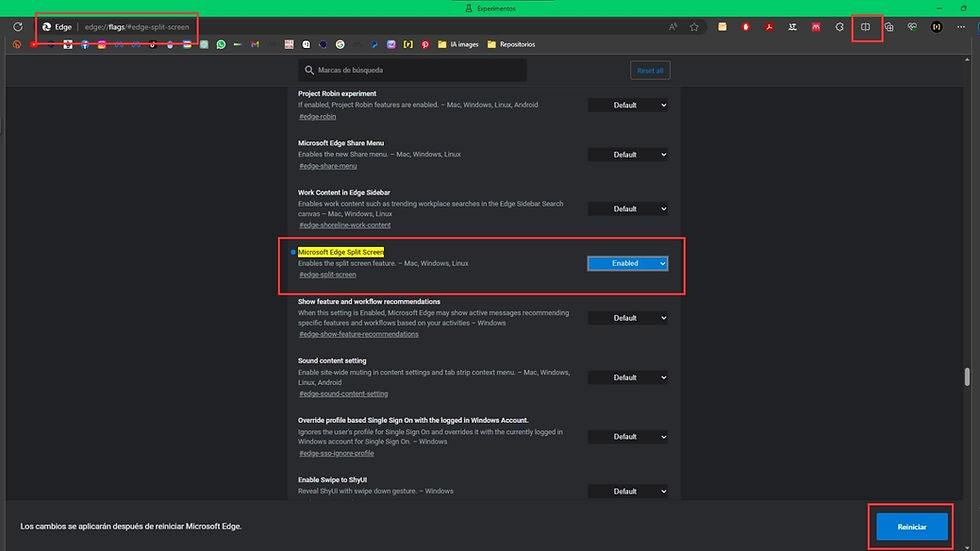Click the Reset all button
The image size is (980, 551).
(x=650, y=71)
